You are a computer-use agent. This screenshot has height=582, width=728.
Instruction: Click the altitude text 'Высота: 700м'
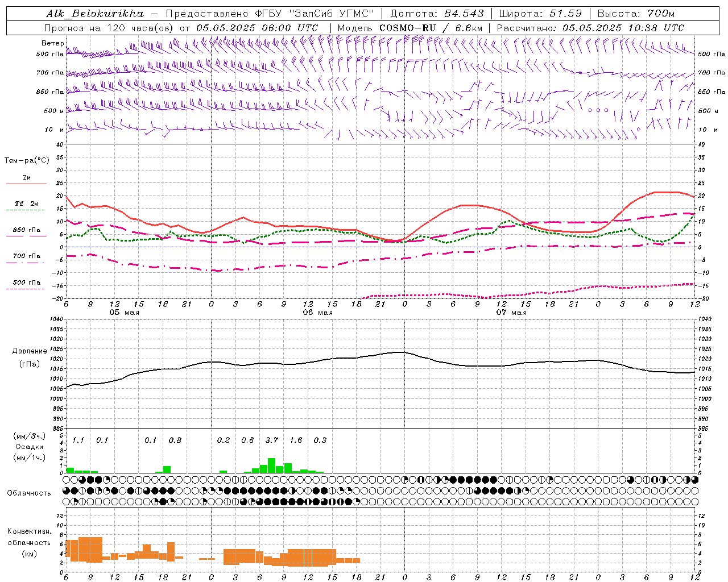635,14
